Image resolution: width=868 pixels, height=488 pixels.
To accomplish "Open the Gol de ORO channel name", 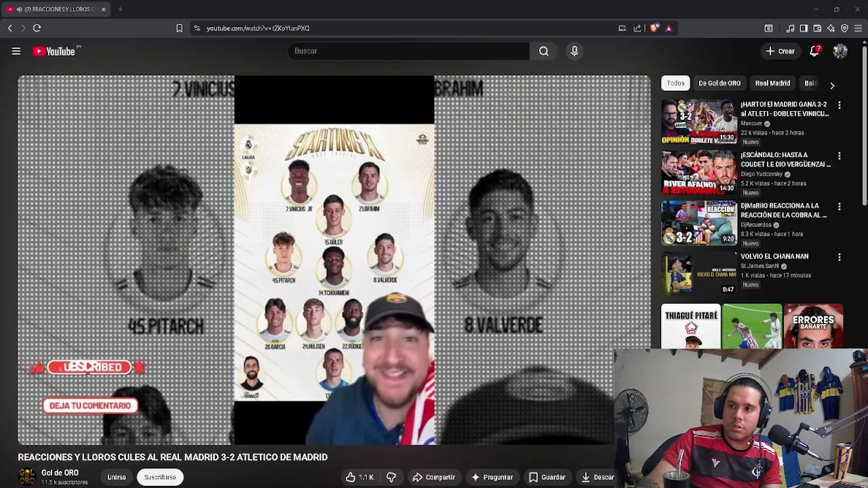I will pos(60,472).
